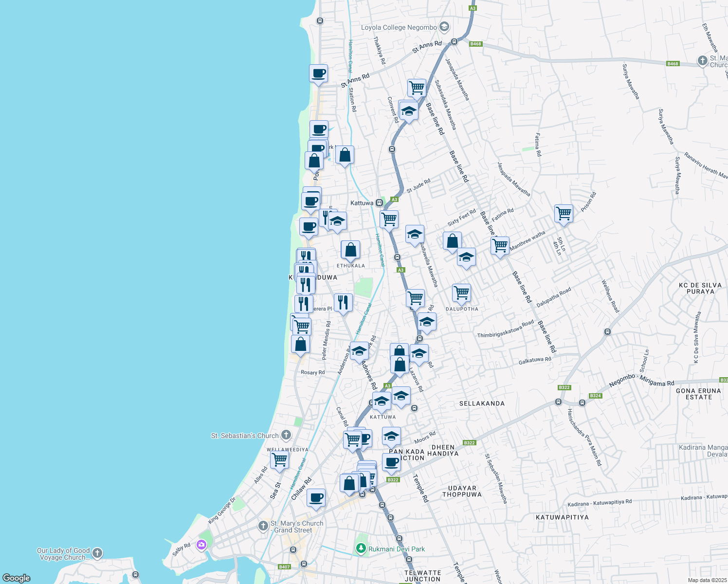This screenshot has width=728, height=584.
Task: Select the St. Sebastian's Church marker
Action: [287, 436]
